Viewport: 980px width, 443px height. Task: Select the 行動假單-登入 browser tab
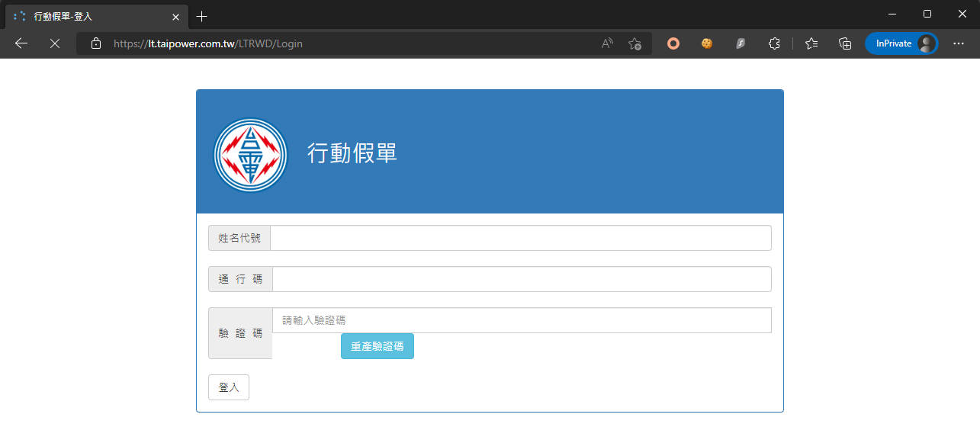click(95, 16)
